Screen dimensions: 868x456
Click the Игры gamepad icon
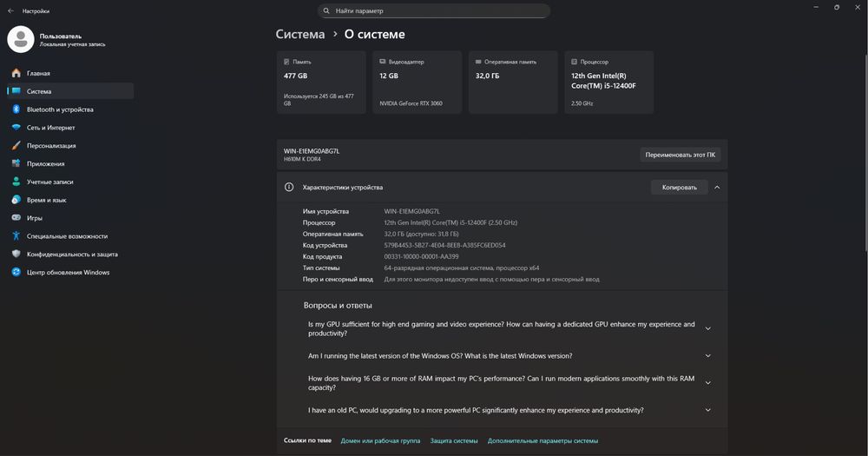(x=16, y=218)
